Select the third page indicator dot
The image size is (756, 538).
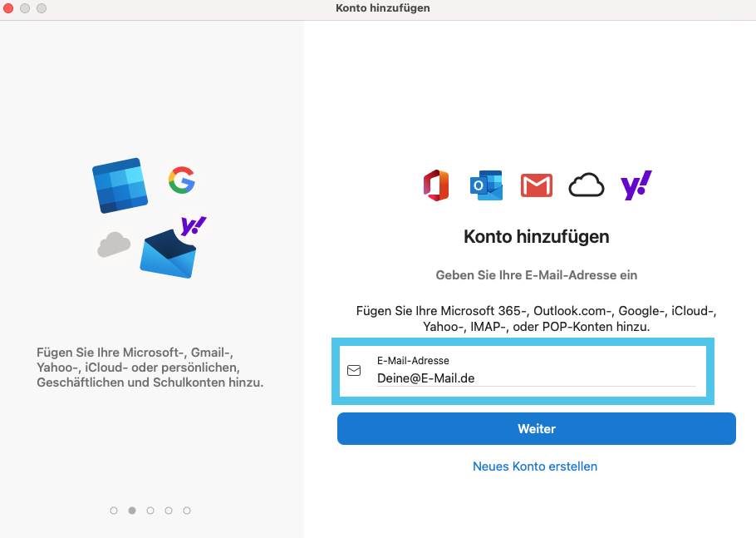click(x=150, y=511)
